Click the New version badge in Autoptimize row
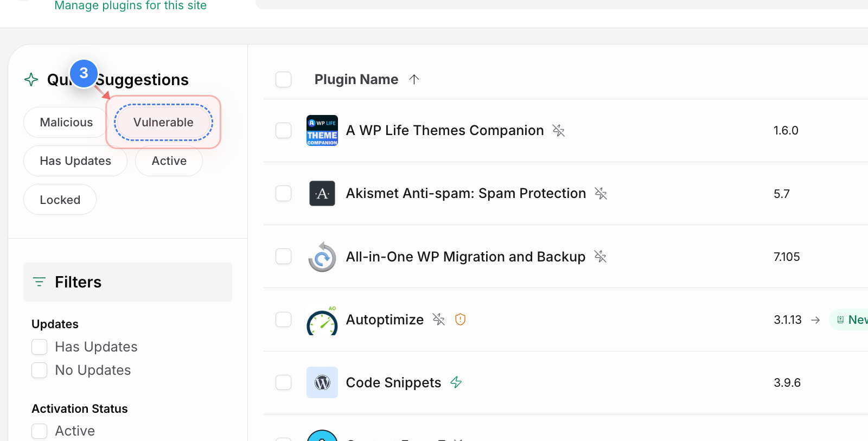868x441 pixels. pos(849,320)
